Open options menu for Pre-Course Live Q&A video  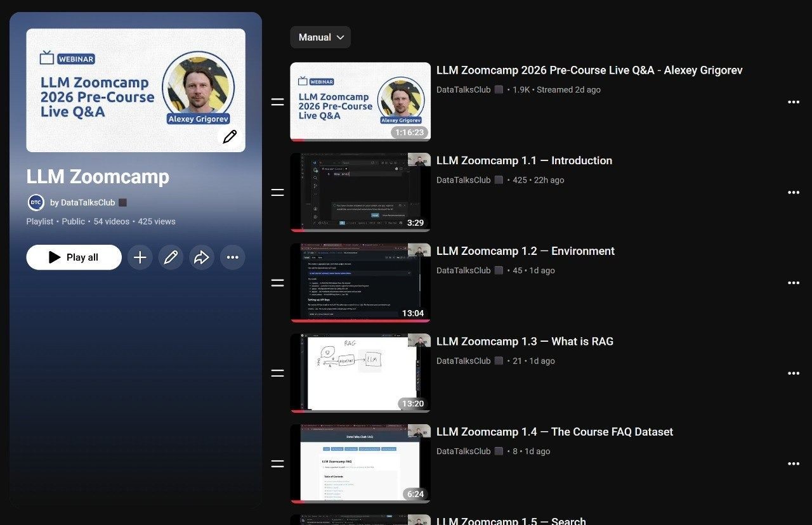[793, 102]
